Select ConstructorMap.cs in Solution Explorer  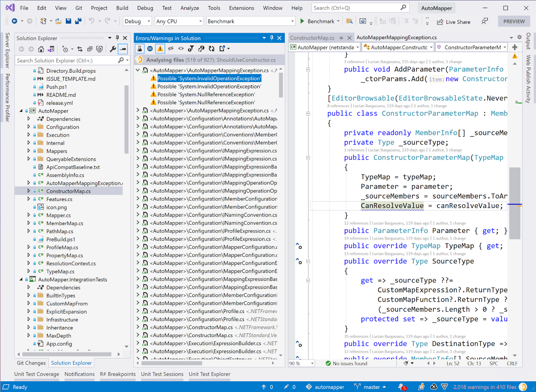(x=68, y=191)
